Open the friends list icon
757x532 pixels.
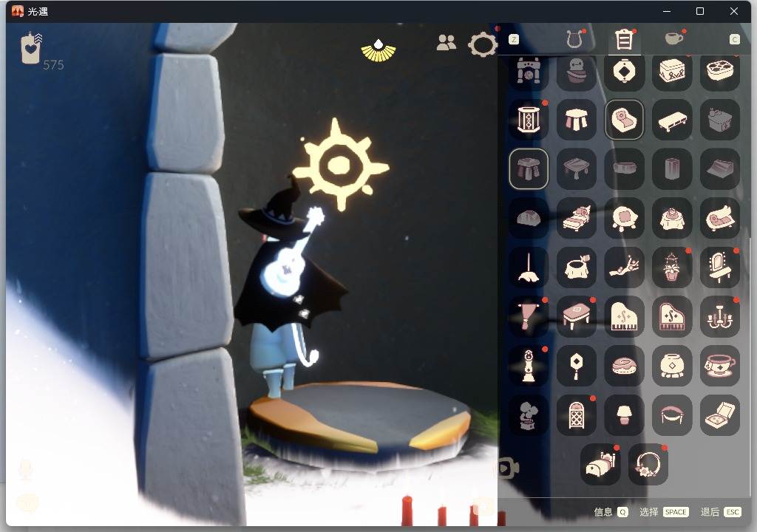point(447,43)
